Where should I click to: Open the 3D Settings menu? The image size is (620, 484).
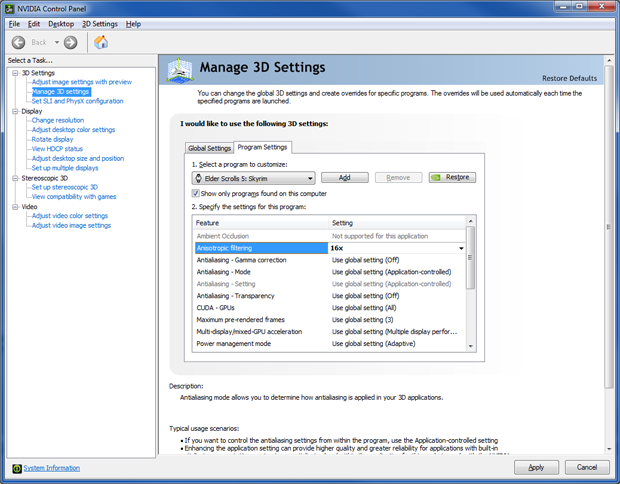pos(100,24)
